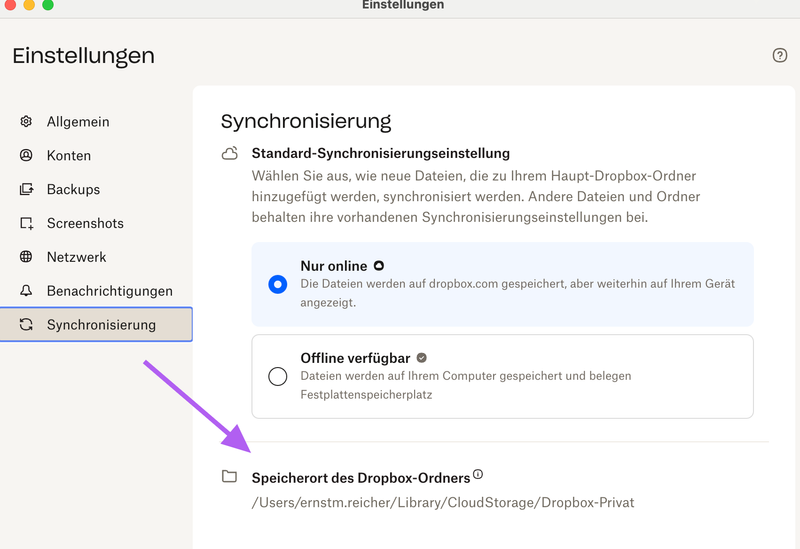
Task: Click the cloud icon beside Standard-Synchronisierungseinstellung
Action: [x=229, y=154]
